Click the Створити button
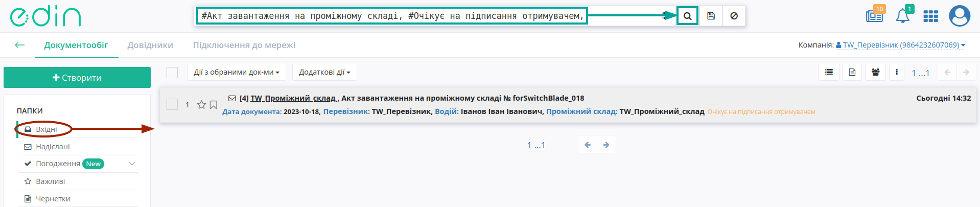 [77, 78]
